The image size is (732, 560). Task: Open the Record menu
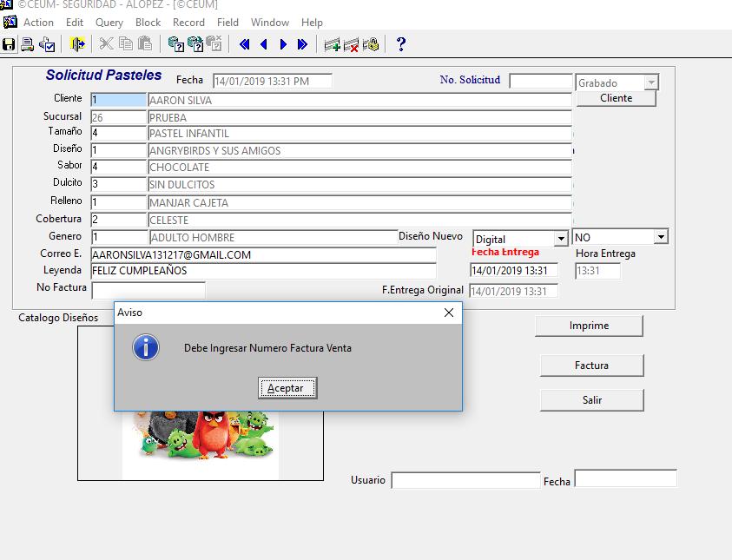point(188,23)
